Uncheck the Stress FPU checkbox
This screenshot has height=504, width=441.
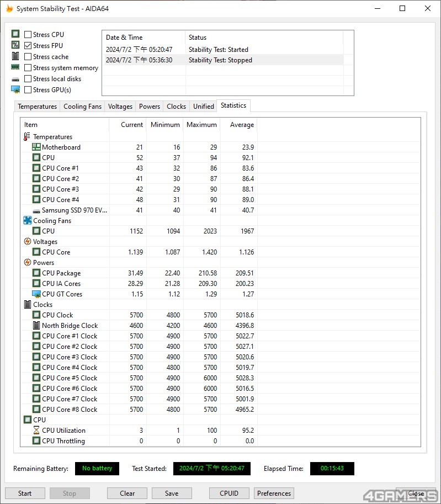(x=28, y=45)
